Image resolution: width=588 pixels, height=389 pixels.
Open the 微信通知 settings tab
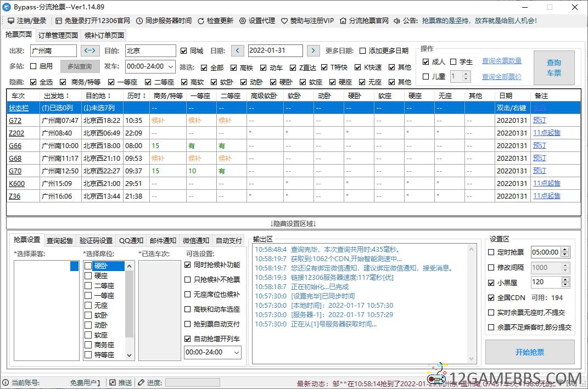[196, 240]
